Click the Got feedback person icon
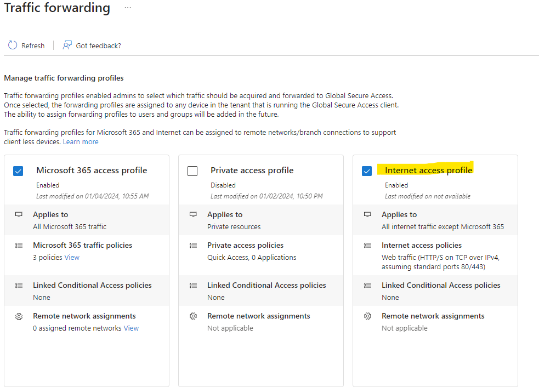 click(67, 46)
